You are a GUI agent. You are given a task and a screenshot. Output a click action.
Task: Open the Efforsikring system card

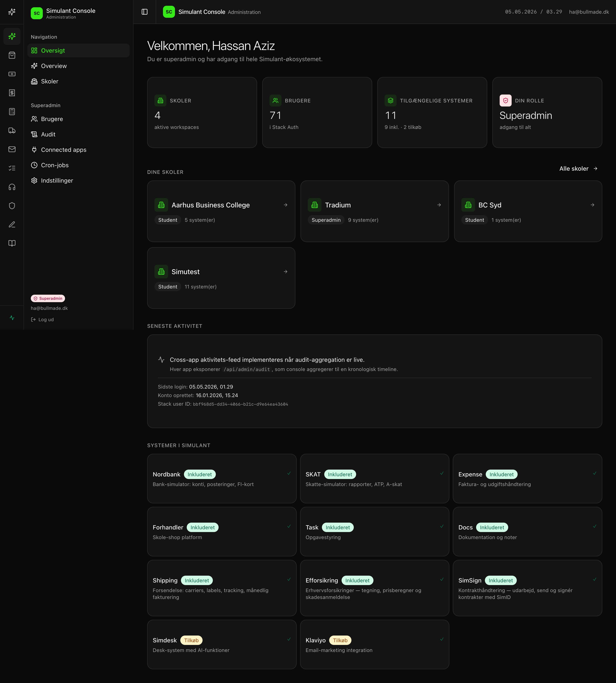pyautogui.click(x=375, y=588)
